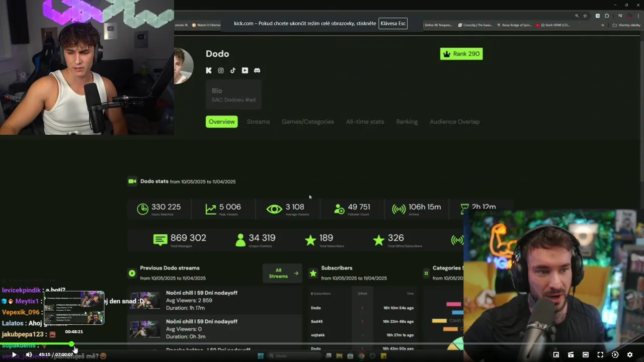The image size is (644, 362).
Task: Switch to the Streams tab
Action: tap(258, 122)
